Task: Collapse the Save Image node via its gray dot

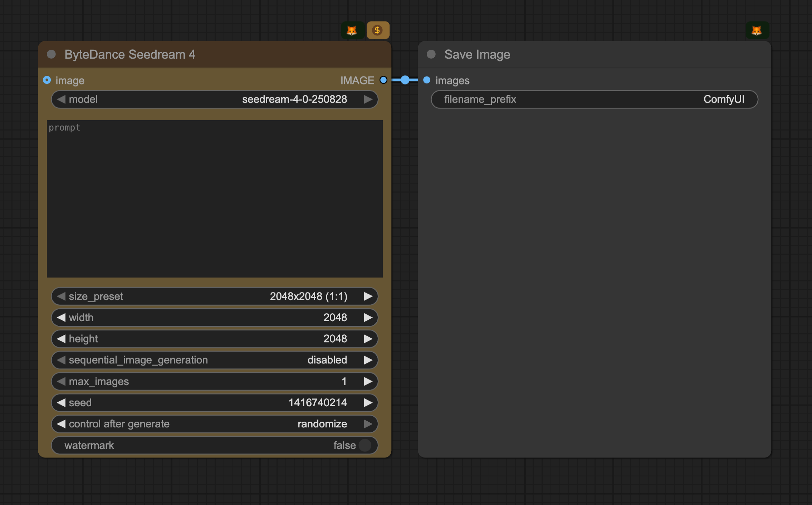Action: pyautogui.click(x=431, y=54)
